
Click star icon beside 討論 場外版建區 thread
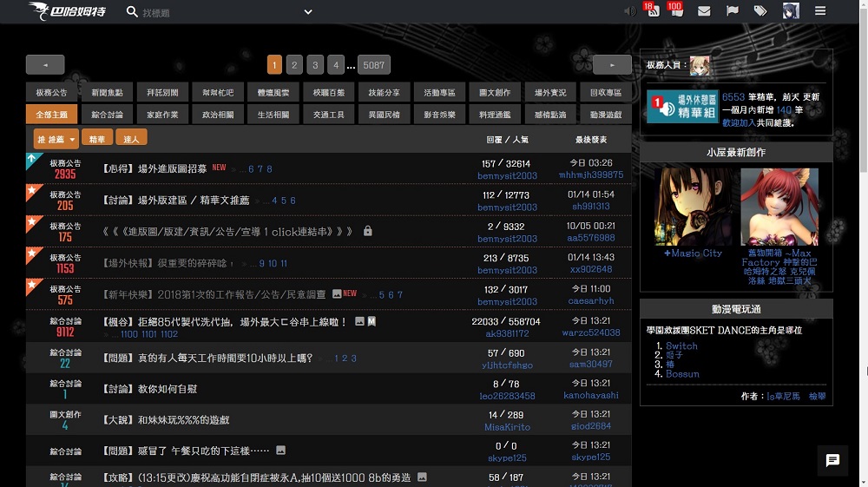pos(33,192)
